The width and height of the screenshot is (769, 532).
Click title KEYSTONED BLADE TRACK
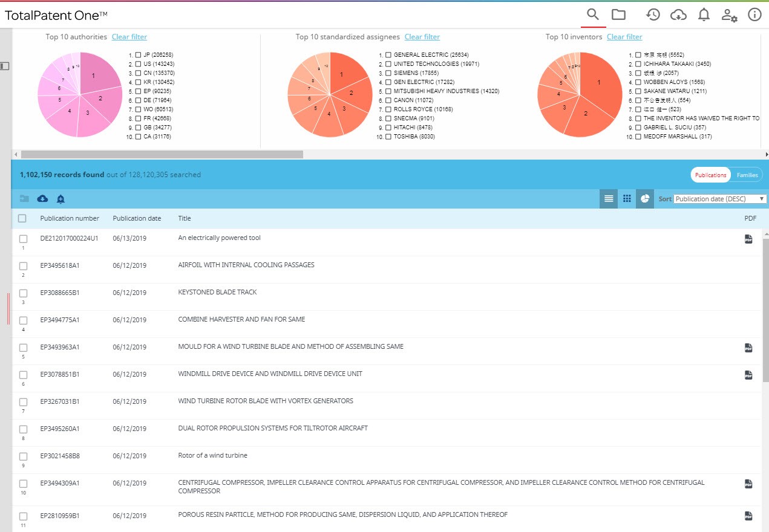pos(218,292)
